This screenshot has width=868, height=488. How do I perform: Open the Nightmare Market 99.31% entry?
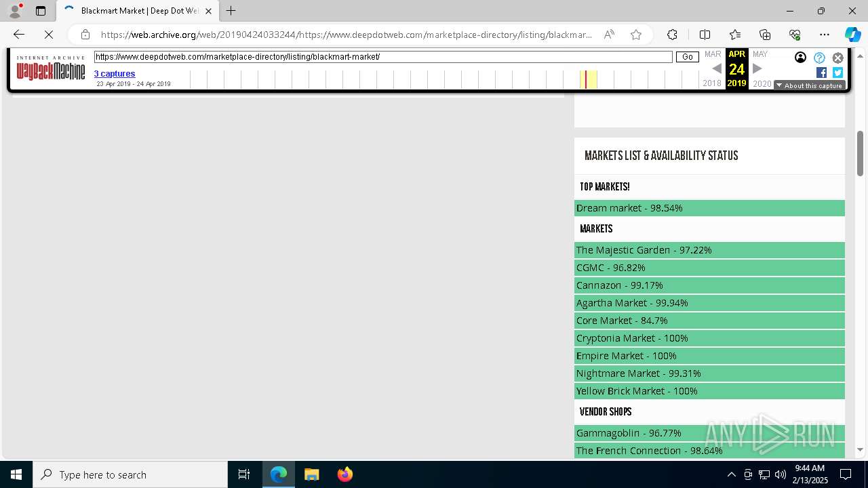pos(709,373)
